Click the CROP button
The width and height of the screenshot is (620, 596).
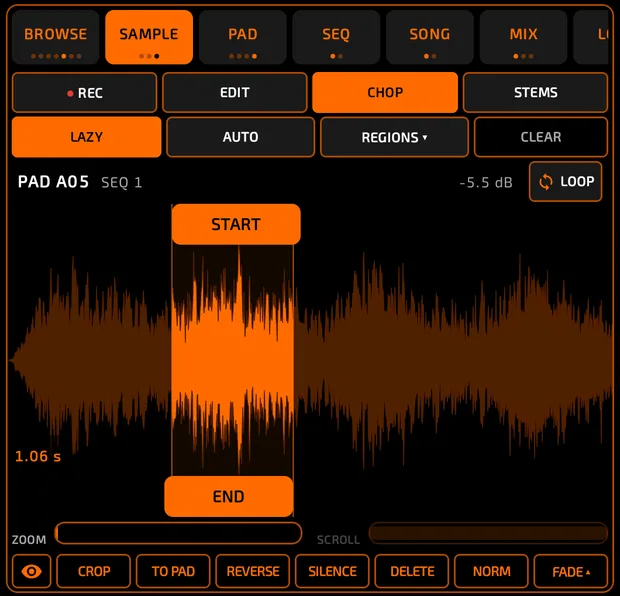[94, 571]
